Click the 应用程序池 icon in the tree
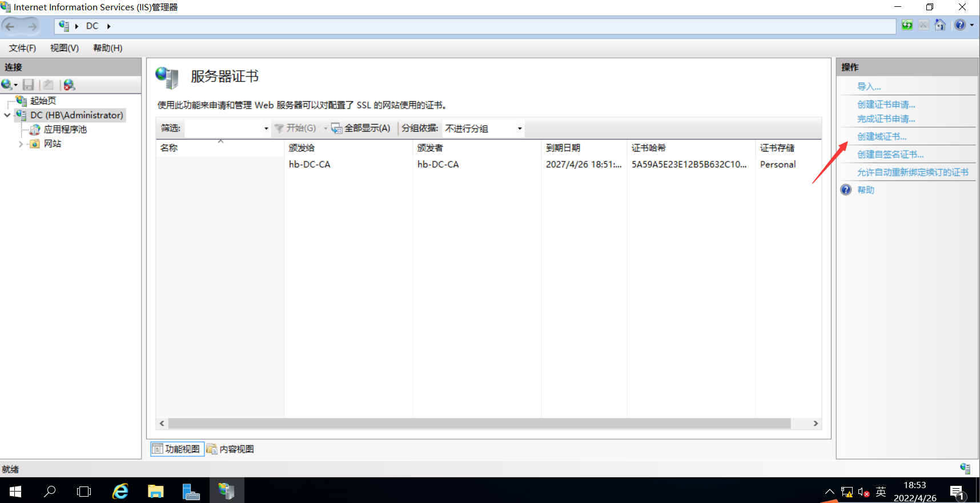The image size is (980, 503). point(35,130)
